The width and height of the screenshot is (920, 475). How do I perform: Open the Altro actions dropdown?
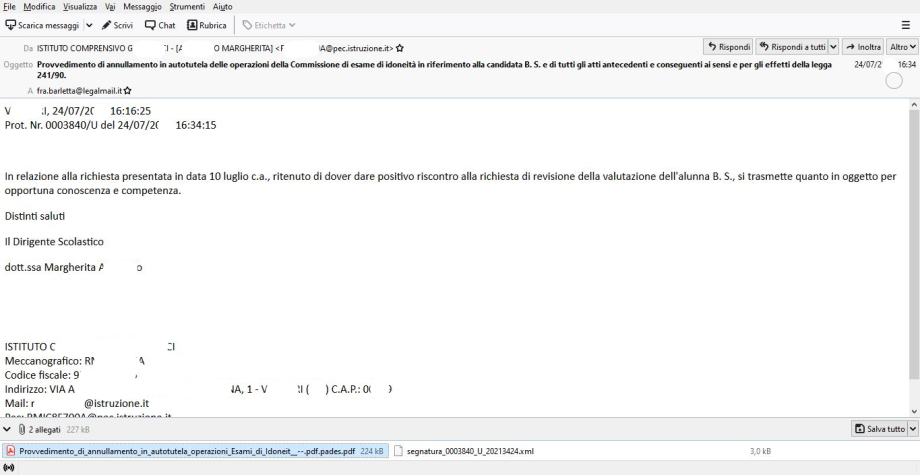click(903, 46)
